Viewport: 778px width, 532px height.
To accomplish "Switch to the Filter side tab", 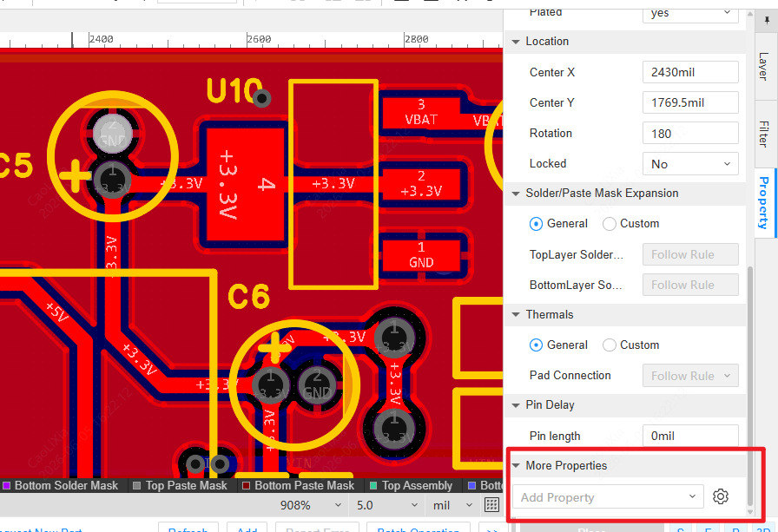I will click(763, 134).
